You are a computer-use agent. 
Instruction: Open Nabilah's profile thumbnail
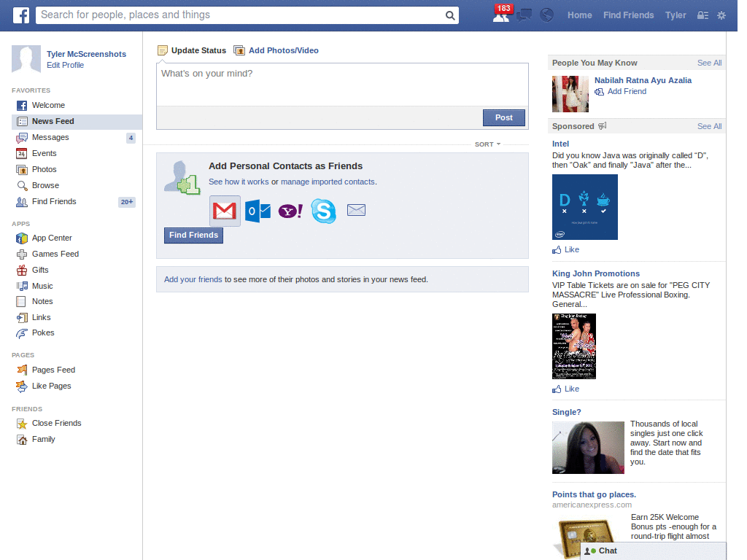tap(570, 94)
